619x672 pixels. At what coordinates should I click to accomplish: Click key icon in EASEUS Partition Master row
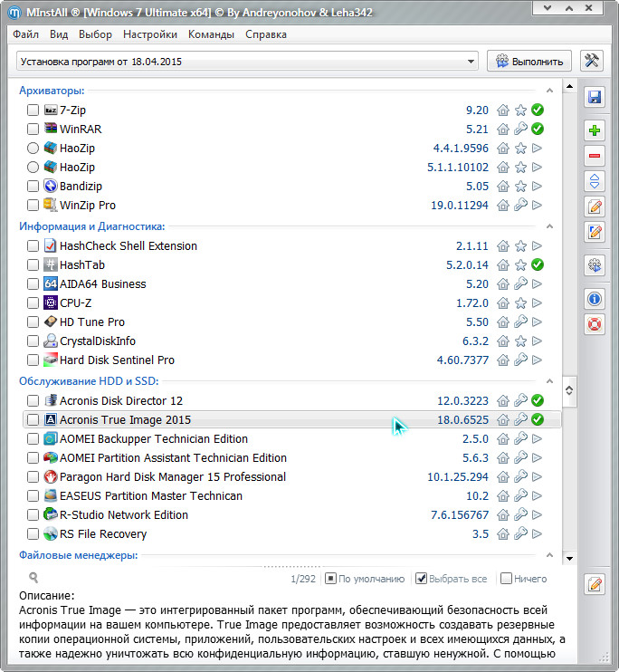click(x=520, y=496)
